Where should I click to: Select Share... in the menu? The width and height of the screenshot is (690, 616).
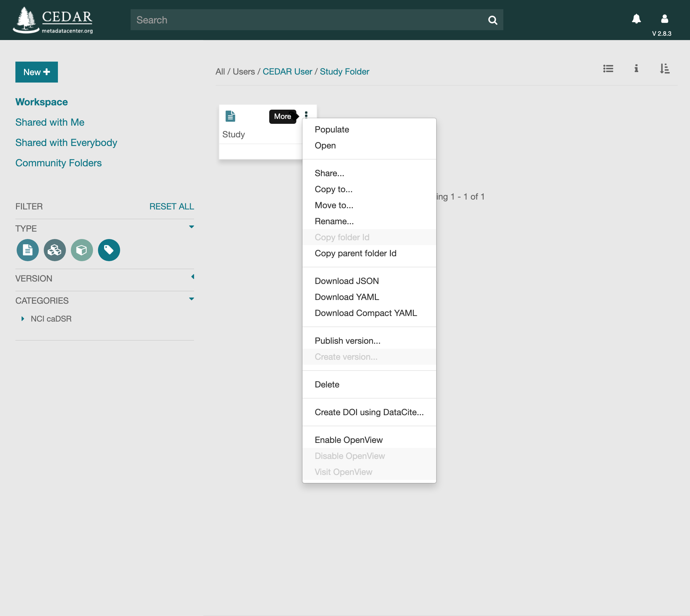click(x=369, y=173)
